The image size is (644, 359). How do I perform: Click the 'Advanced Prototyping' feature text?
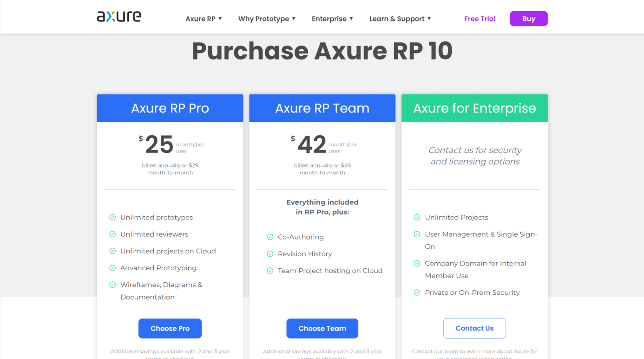tap(158, 268)
